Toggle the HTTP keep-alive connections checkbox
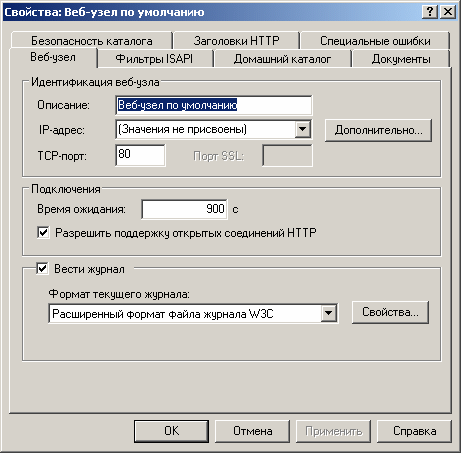The height and width of the screenshot is (453, 461). [43, 232]
